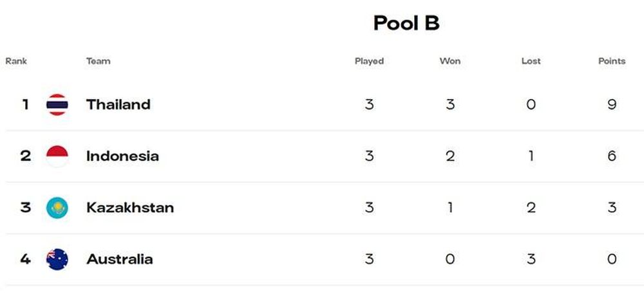
Task: Select the Kazakhstan team name
Action: pos(130,208)
